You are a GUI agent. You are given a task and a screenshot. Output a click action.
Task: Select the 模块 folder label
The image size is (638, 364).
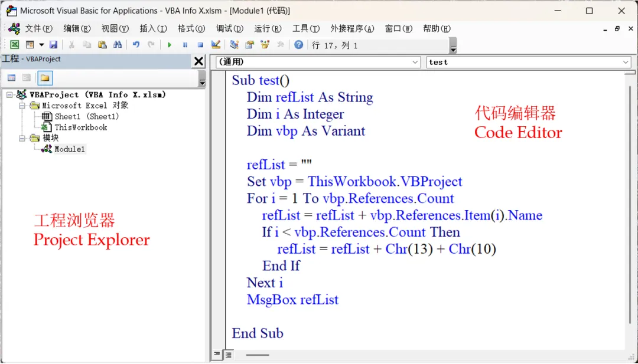point(50,139)
